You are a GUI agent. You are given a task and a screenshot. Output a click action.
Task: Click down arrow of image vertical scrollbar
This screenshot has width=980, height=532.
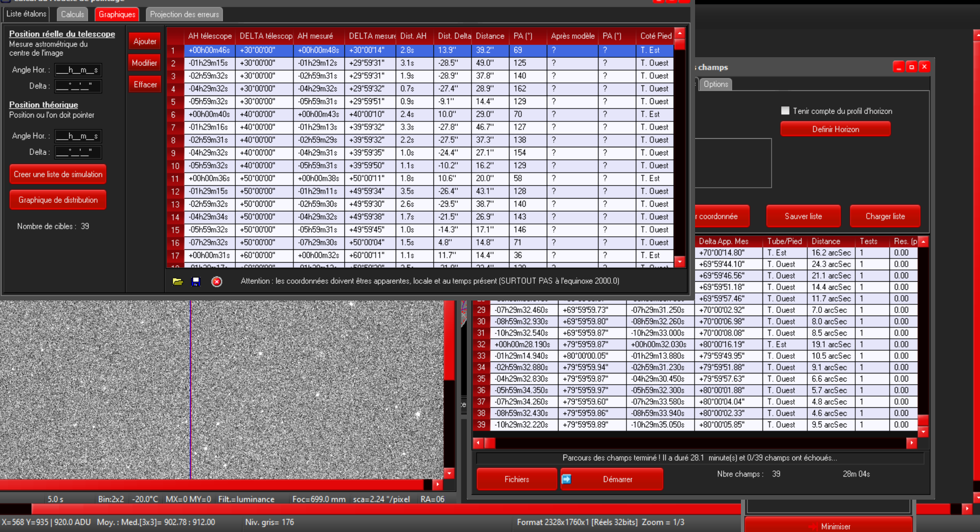click(449, 473)
